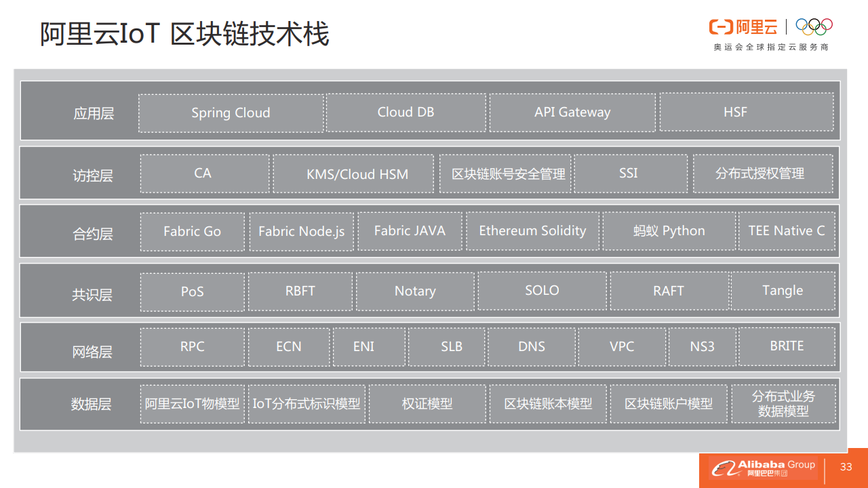Click the 访控层 layer label
The height and width of the screenshot is (488, 868).
[93, 176]
